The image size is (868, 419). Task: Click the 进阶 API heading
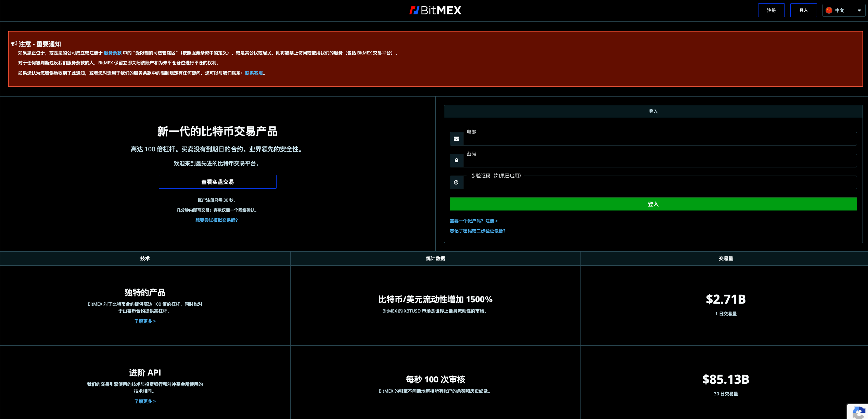pos(145,372)
